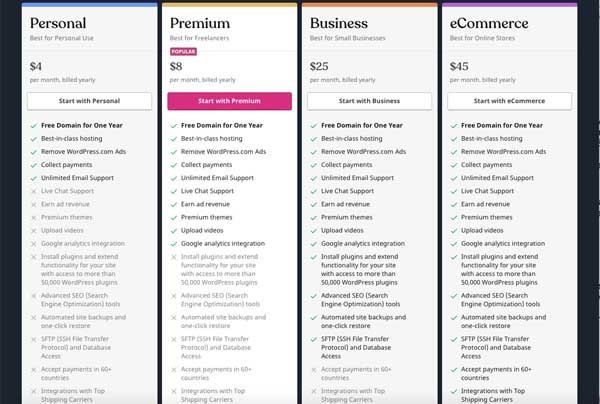600x404 pixels.
Task: Click checkmark beside Premium Google analytics integration
Action: pyautogui.click(x=174, y=244)
